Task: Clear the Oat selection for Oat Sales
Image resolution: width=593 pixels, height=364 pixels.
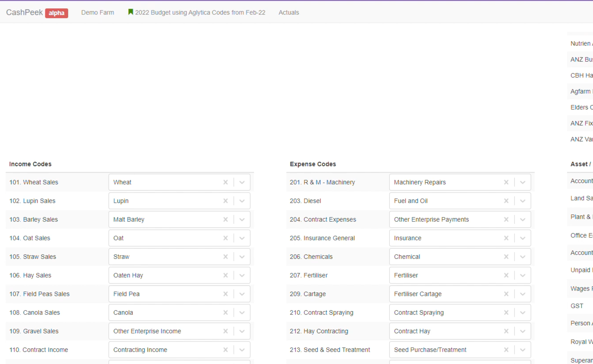Action: pyautogui.click(x=225, y=238)
